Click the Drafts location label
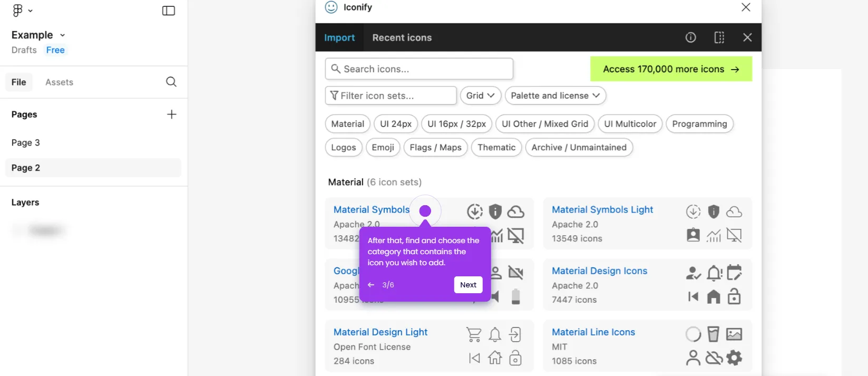The height and width of the screenshot is (376, 868). point(24,50)
